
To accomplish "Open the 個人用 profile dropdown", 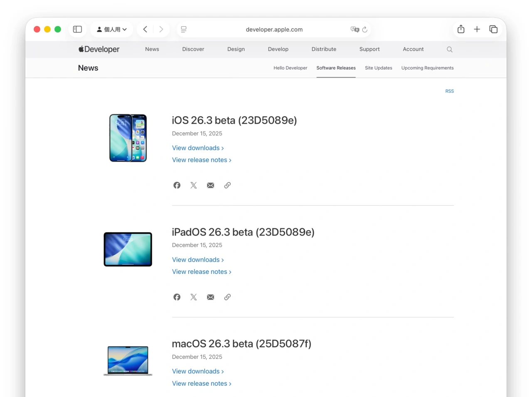I will click(111, 29).
